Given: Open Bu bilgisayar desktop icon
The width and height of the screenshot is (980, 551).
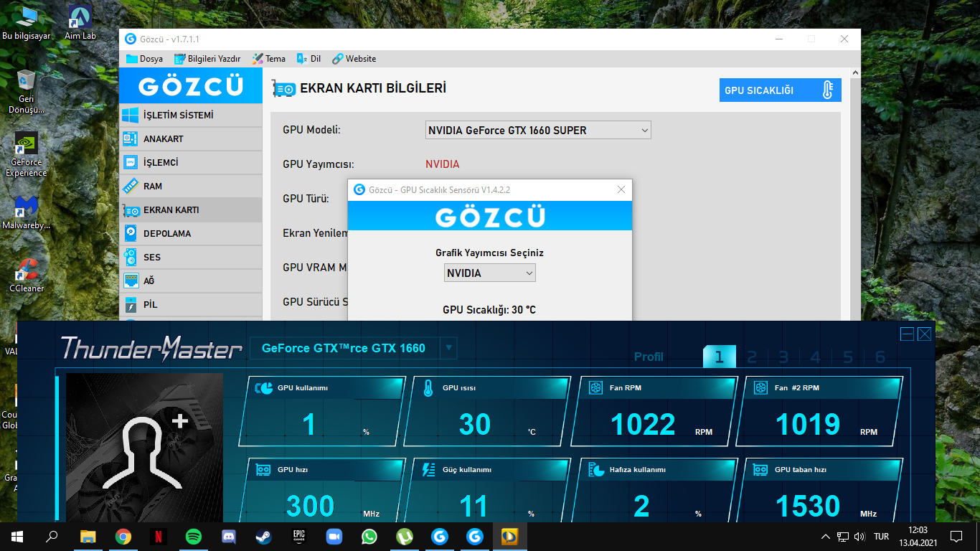Looking at the screenshot, I should (27, 23).
